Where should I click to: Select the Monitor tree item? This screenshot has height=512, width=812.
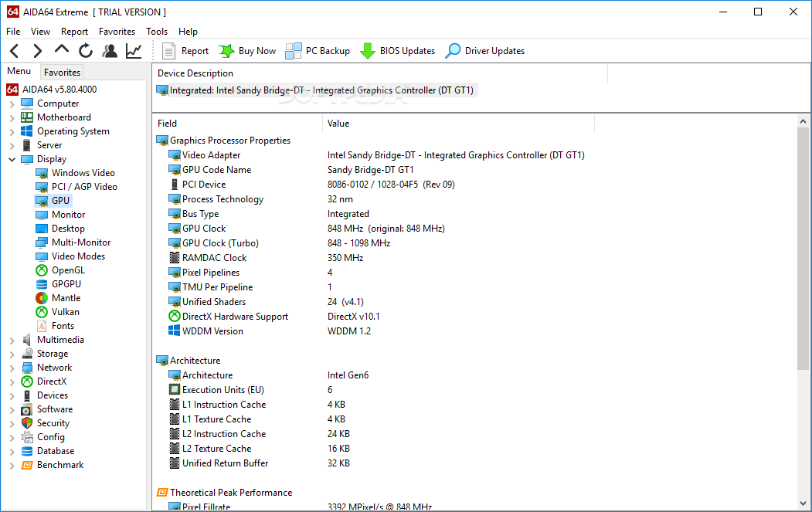coord(60,215)
